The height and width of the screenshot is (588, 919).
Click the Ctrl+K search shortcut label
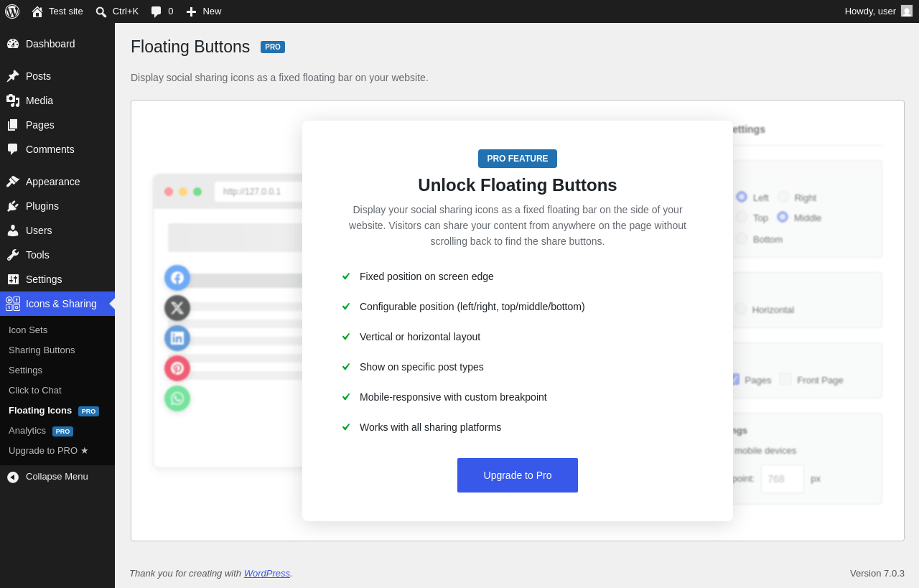pyautogui.click(x=126, y=11)
